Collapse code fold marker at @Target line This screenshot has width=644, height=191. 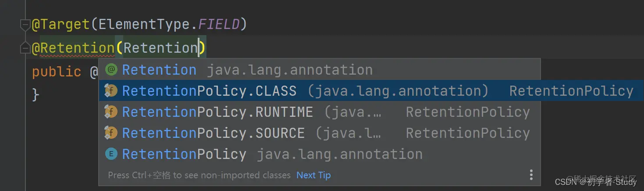(25, 26)
